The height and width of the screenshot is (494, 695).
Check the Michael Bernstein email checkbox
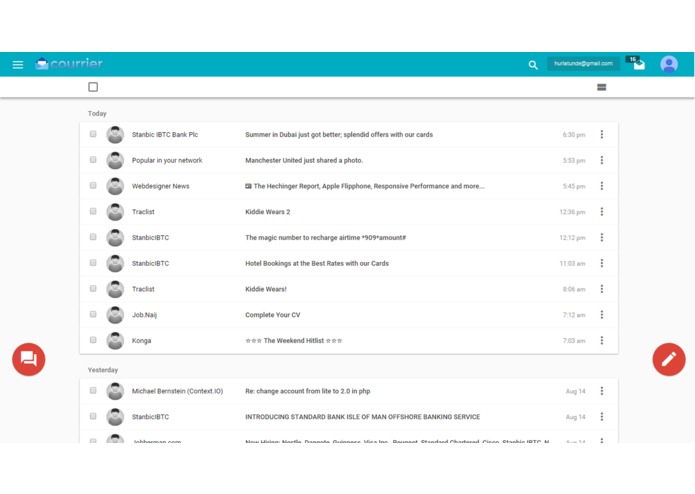(x=93, y=390)
